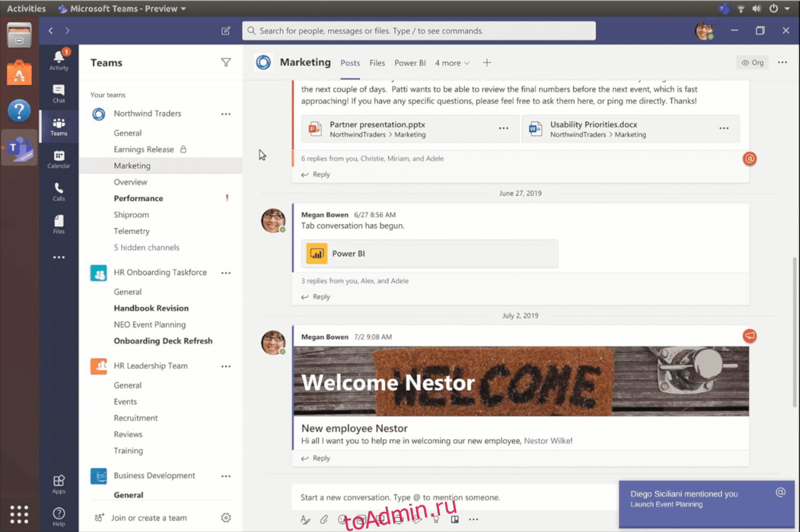This screenshot has height=532, width=800.
Task: Open the Activity feed icon
Action: [x=59, y=59]
